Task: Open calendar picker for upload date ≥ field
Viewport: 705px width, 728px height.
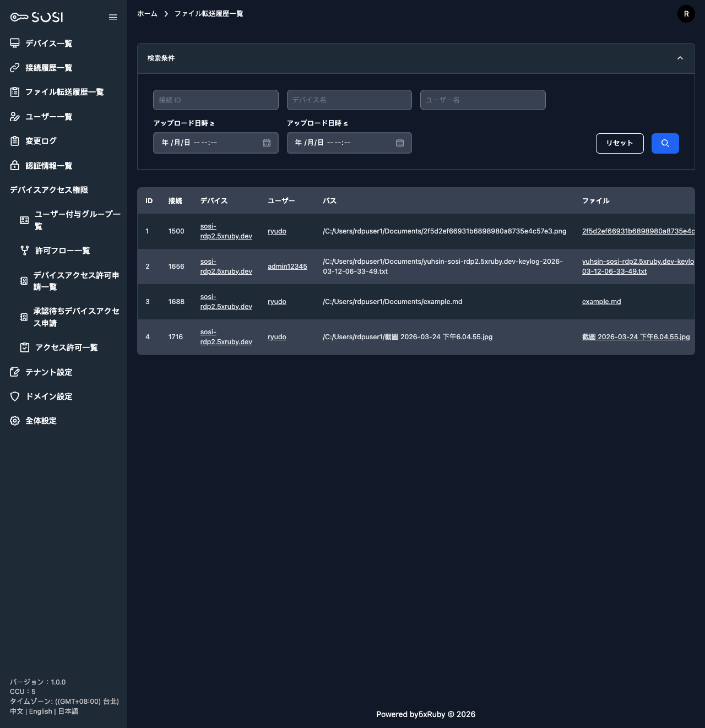Action: 267,143
